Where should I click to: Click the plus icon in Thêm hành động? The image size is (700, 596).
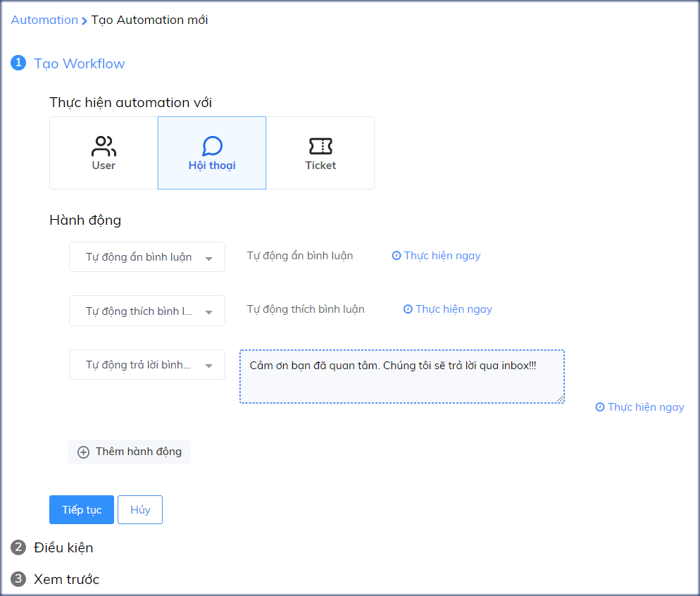click(82, 452)
